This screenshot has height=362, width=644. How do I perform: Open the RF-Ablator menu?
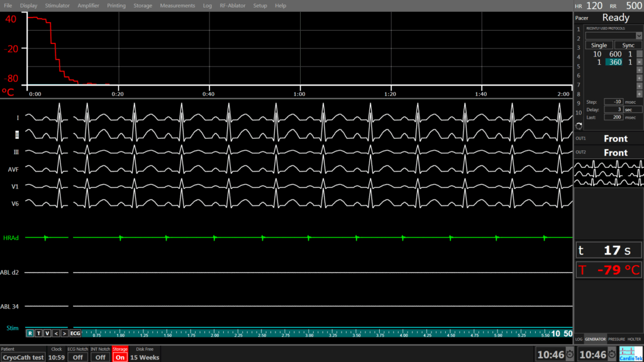(233, 6)
